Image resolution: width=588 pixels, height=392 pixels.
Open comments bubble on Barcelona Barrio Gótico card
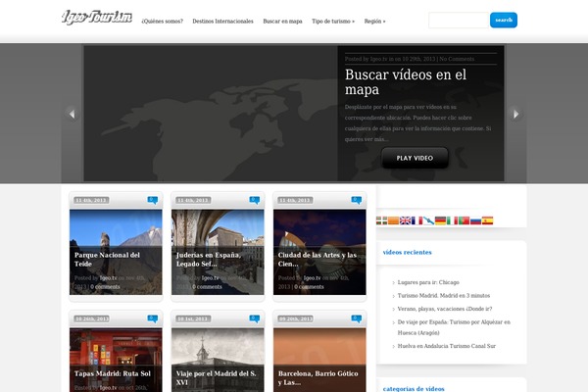click(x=357, y=318)
